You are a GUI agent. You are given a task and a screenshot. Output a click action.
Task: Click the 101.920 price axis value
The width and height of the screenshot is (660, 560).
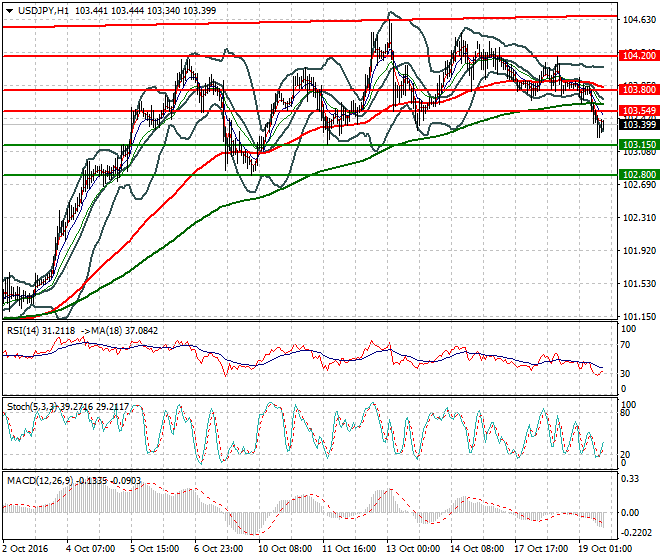pyautogui.click(x=639, y=251)
